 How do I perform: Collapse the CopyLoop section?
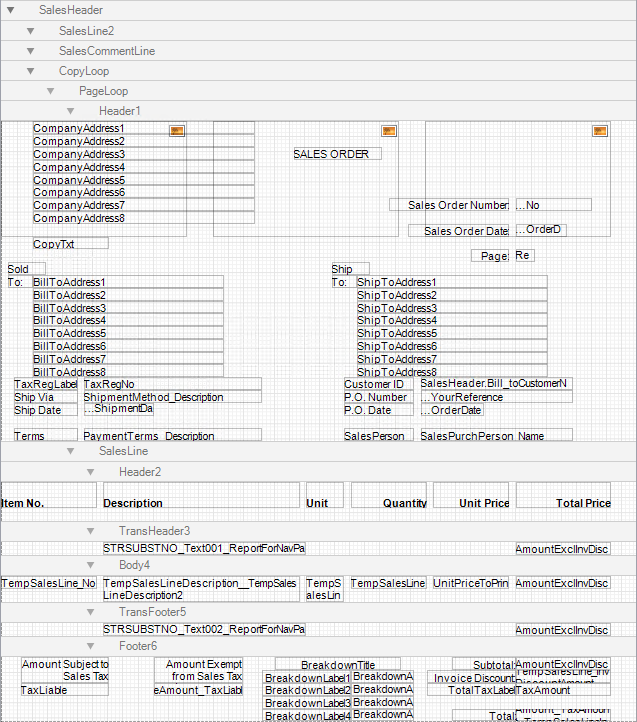click(x=31, y=71)
